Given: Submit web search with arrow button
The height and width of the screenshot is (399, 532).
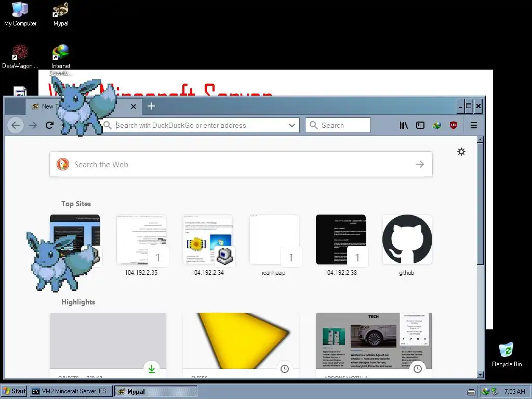Looking at the screenshot, I should tap(420, 164).
